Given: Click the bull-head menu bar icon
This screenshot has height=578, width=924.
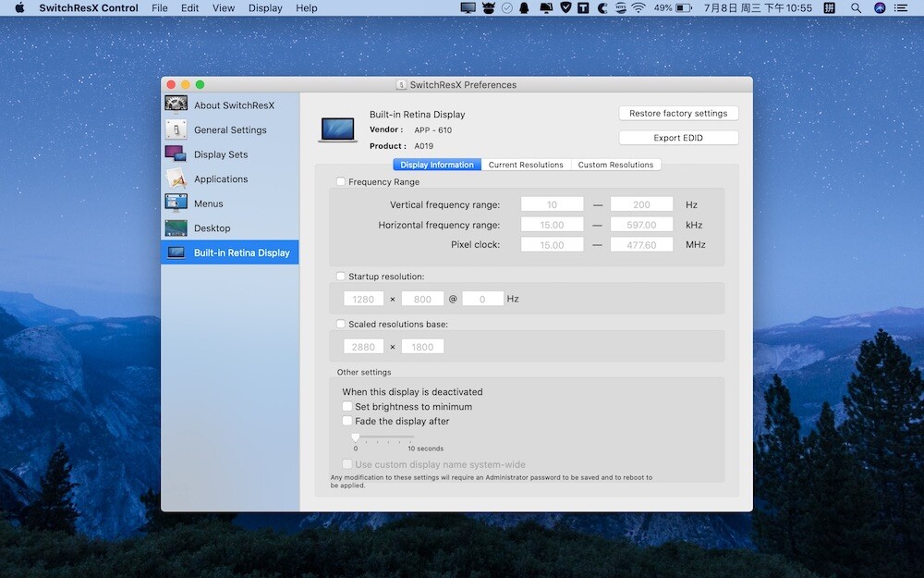Looking at the screenshot, I should 488,7.
